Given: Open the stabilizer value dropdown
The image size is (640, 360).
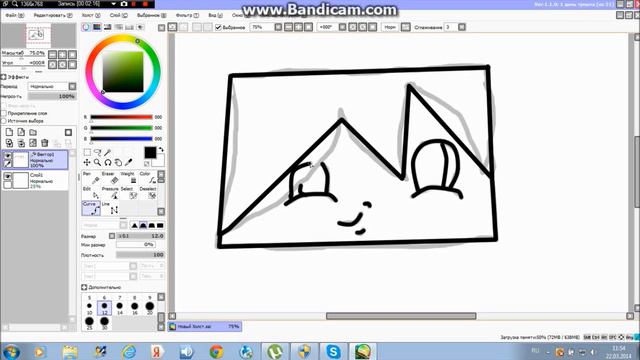Looking at the screenshot, I should click(x=462, y=27).
